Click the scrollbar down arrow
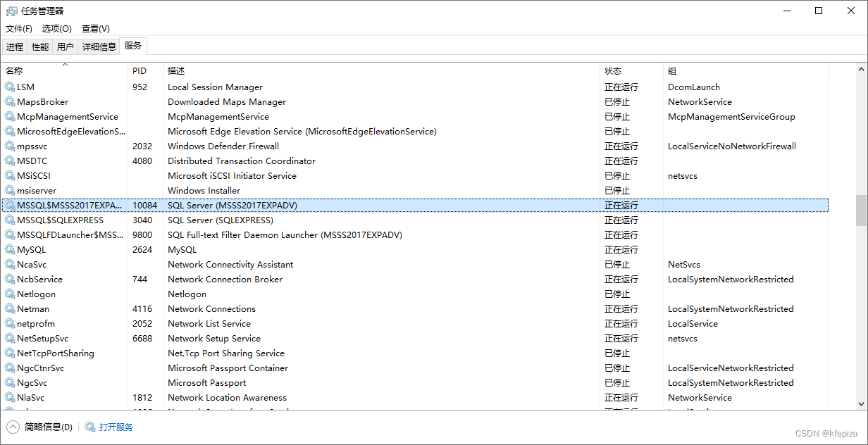868x445 pixels. [x=861, y=404]
